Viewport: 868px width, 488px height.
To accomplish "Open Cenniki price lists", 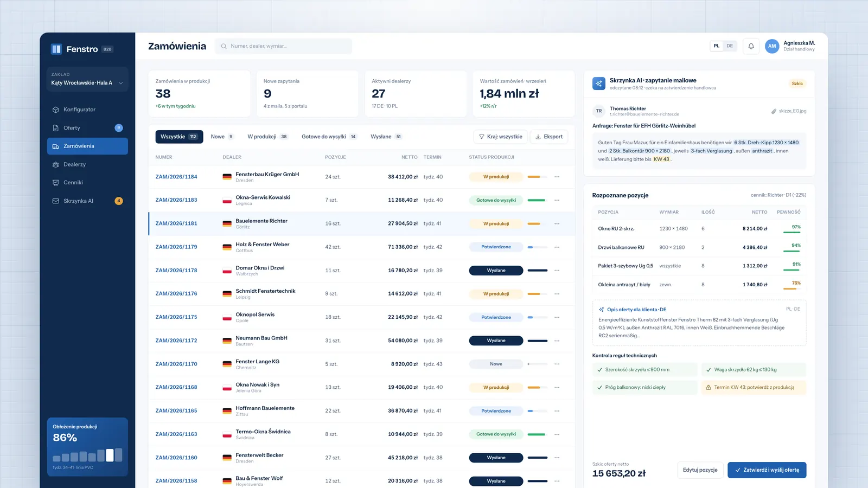I will (87, 183).
